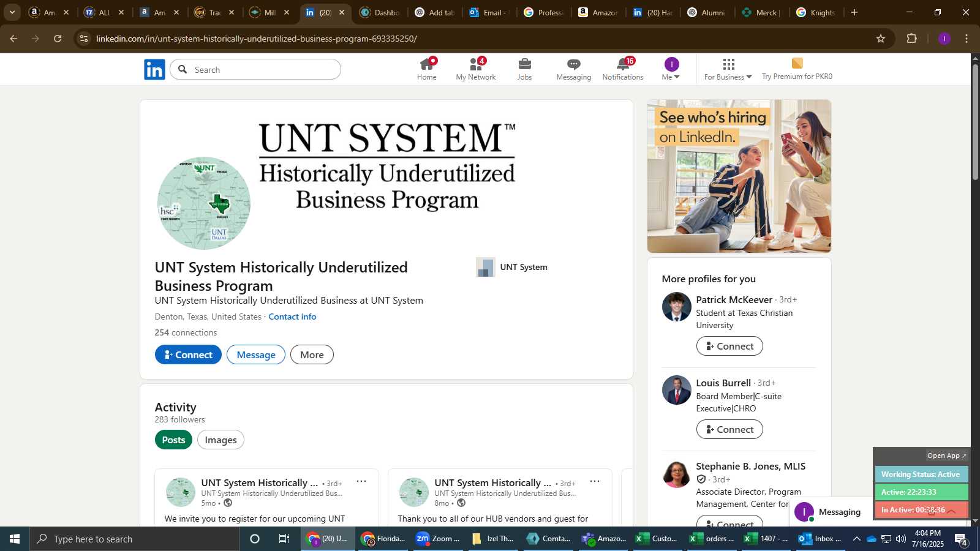The image size is (980, 551).
Task: Click Try Premium for PKR0
Action: coord(797,69)
